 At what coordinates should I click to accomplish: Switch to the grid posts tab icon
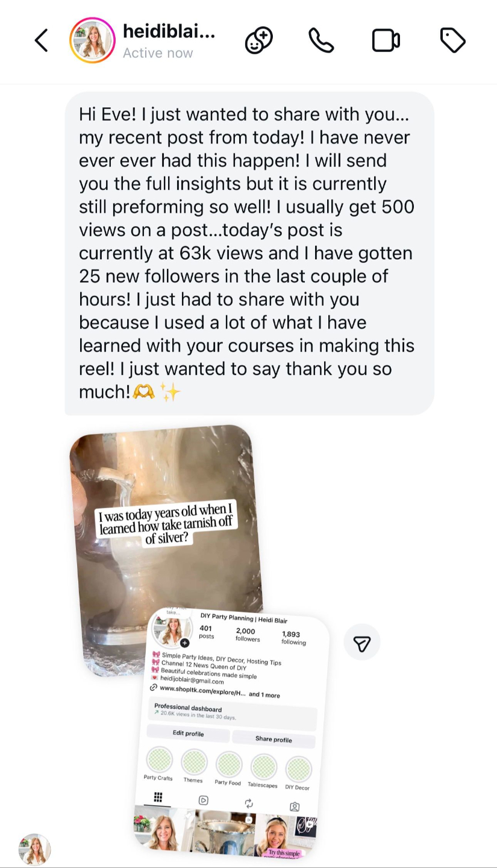(x=158, y=797)
